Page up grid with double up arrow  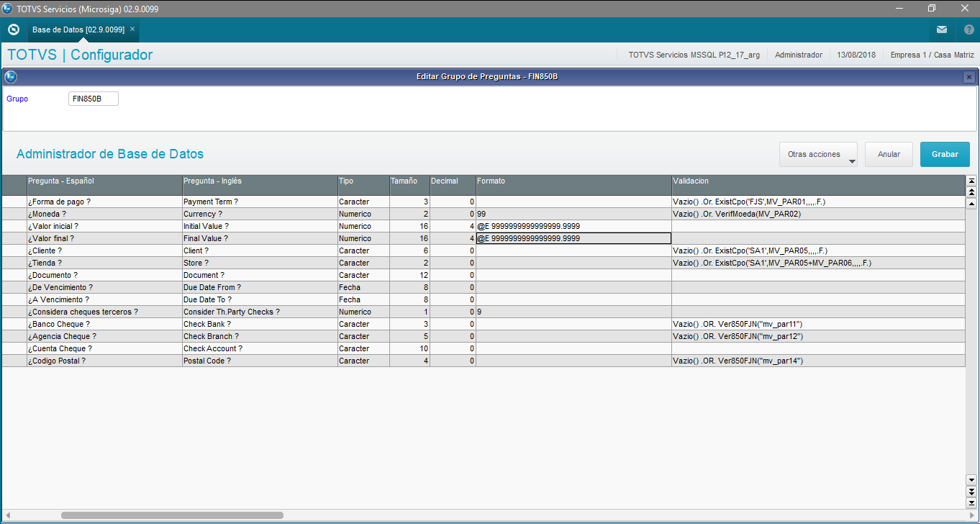[971, 192]
